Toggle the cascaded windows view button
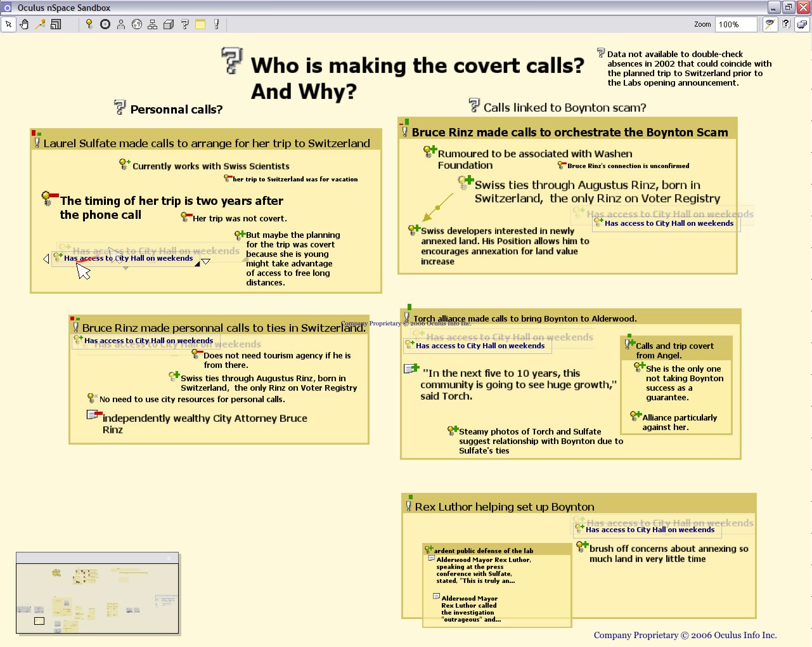Viewport: 812px width, 647px height. pos(802,25)
